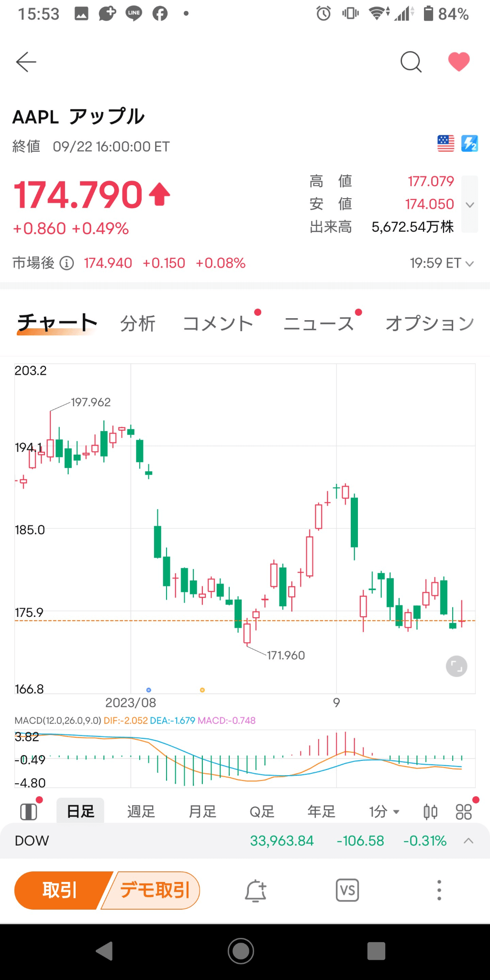Switch to the 分析 tab
This screenshot has width=490, height=980.
[x=138, y=323]
